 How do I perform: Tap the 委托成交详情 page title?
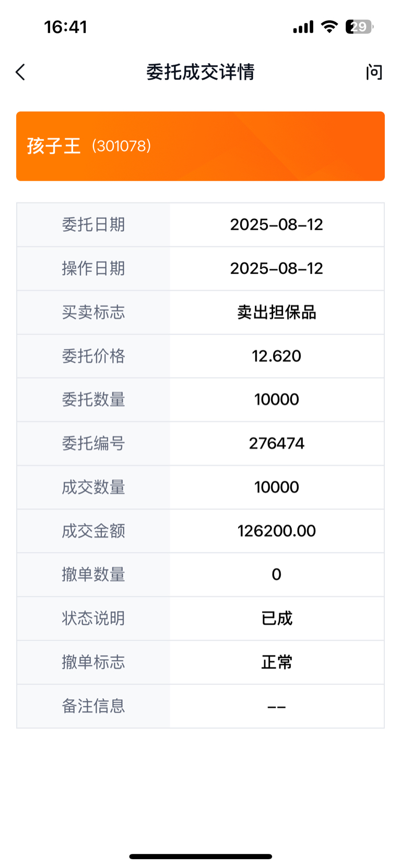(x=200, y=72)
